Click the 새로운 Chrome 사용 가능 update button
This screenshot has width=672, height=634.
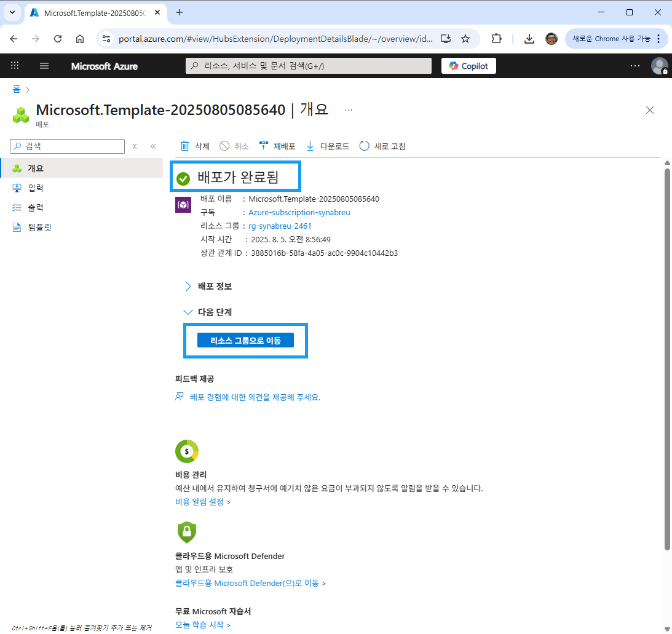(x=616, y=39)
